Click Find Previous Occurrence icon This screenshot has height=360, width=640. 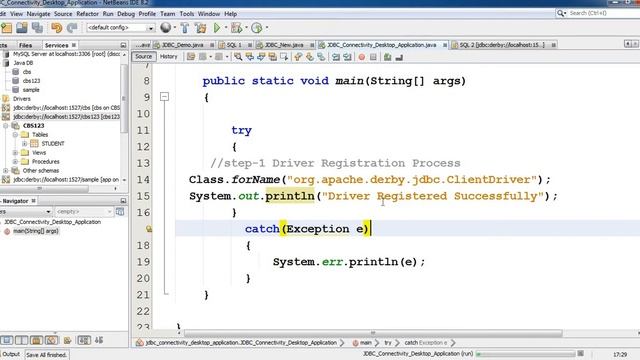[249, 57]
